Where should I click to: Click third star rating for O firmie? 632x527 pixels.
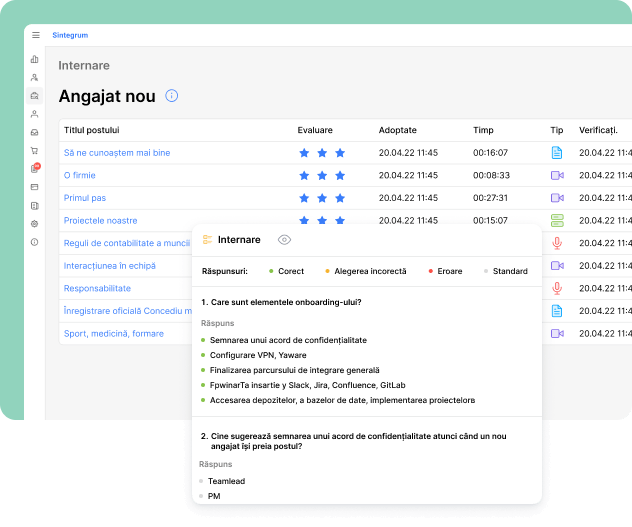point(340,175)
